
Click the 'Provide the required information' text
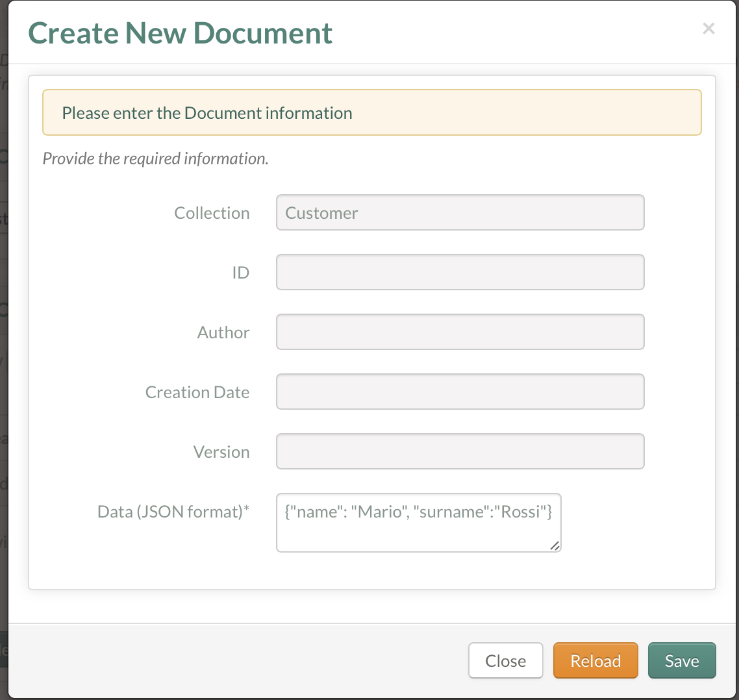(156, 159)
